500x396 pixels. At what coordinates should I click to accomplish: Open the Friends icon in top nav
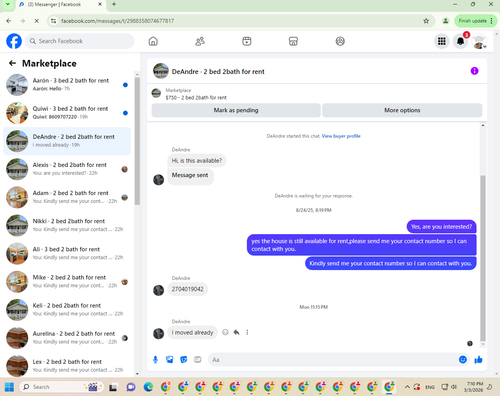click(200, 41)
